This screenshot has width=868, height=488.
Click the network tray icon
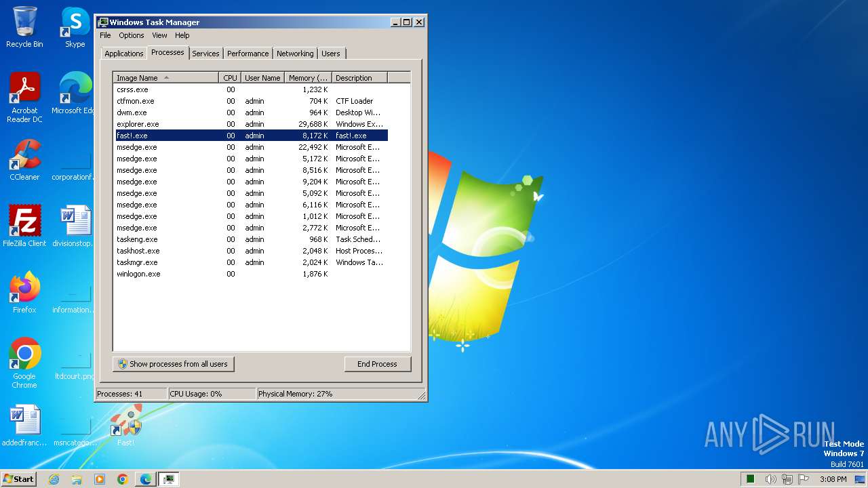pos(787,479)
